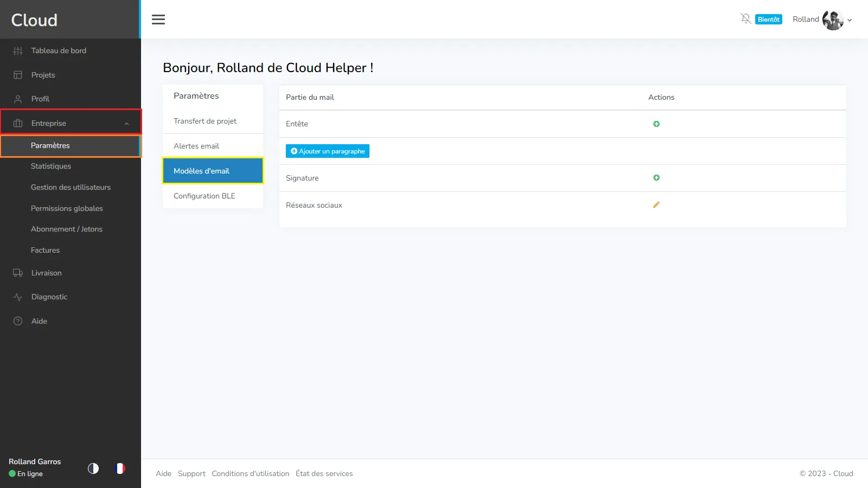This screenshot has width=868, height=488.
Task: Click the hamburger menu icon
Action: click(x=158, y=20)
